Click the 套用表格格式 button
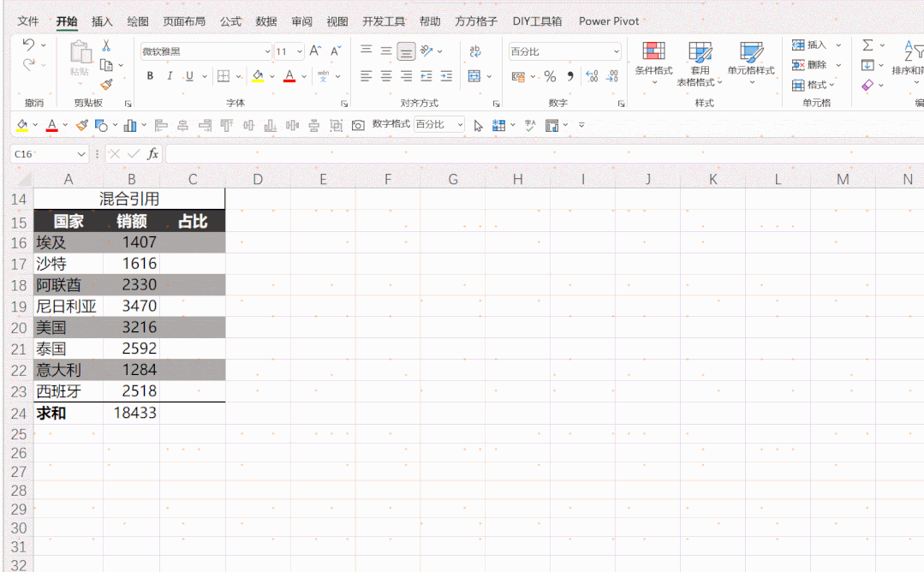The width and height of the screenshot is (924, 572). 700,63
